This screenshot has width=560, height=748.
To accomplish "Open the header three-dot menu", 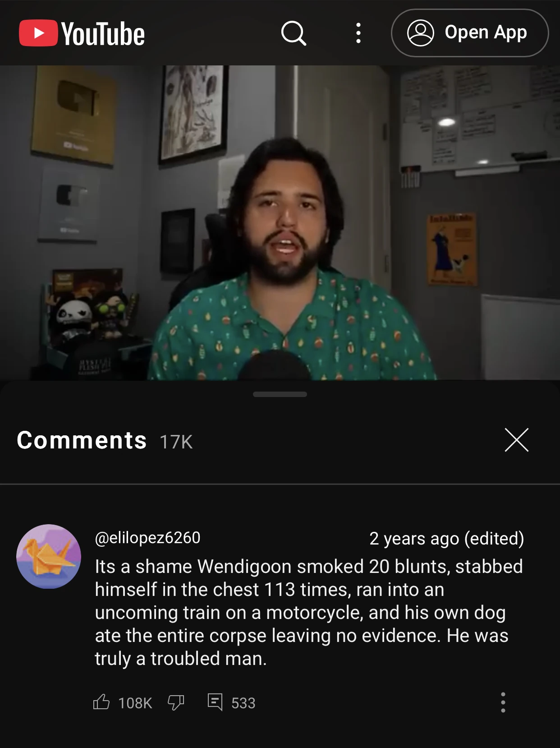I will (x=358, y=33).
